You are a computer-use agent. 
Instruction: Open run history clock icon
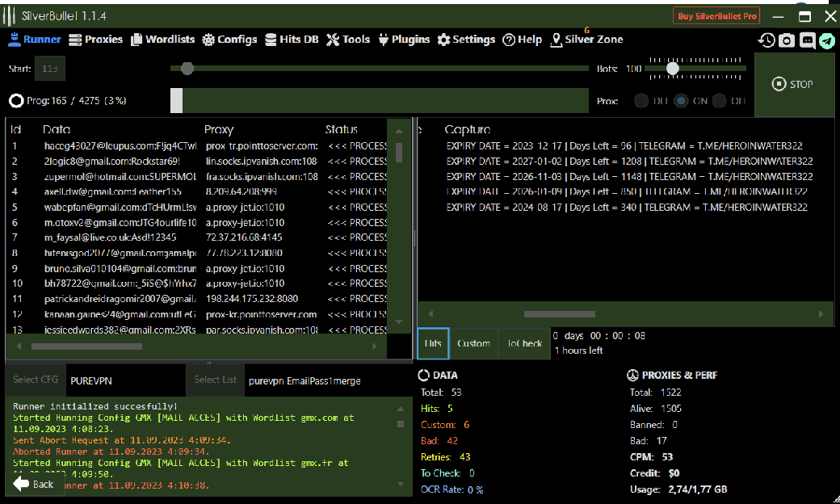pos(766,40)
